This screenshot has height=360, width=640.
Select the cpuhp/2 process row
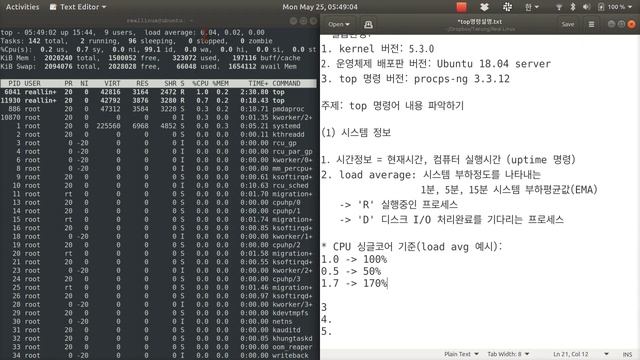(x=158, y=245)
